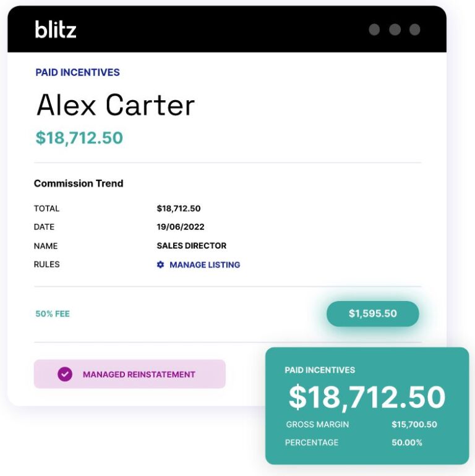
Task: Click the middle gray dot in header
Action: click(395, 30)
